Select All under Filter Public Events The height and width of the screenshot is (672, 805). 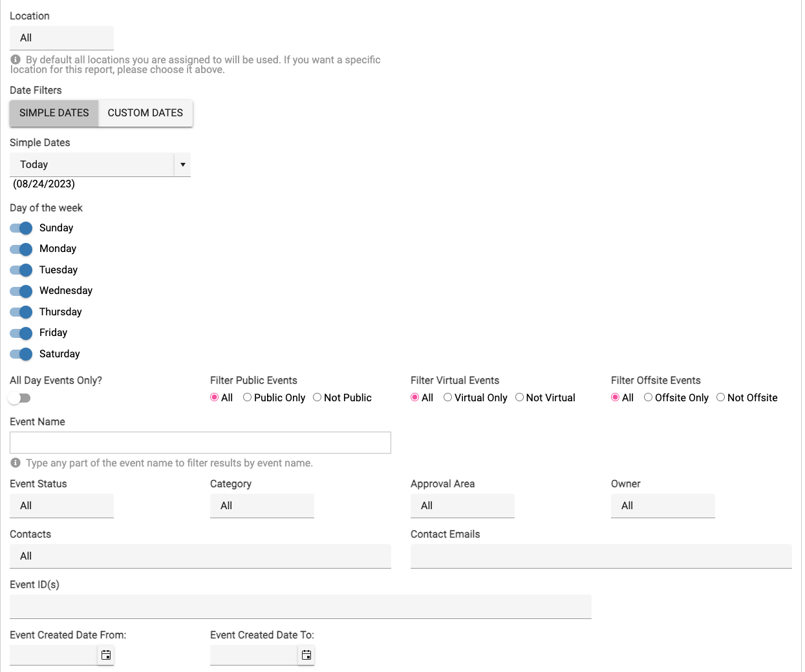point(215,397)
